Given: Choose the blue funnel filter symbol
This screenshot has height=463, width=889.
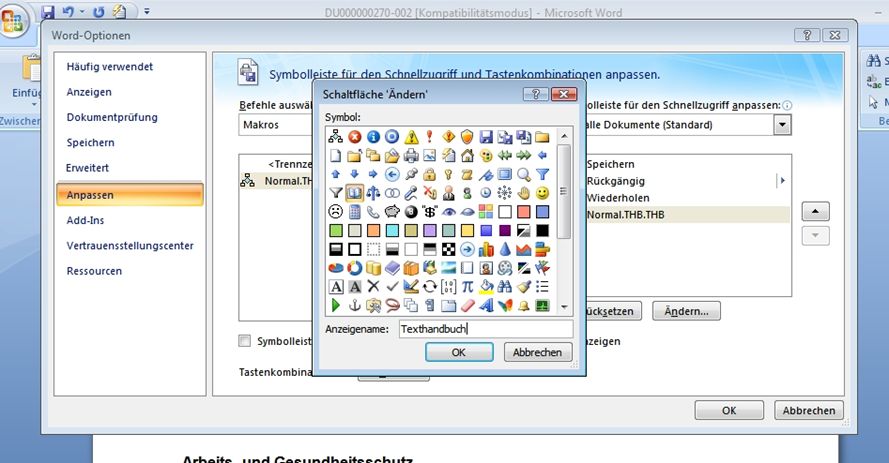Looking at the screenshot, I should click(x=543, y=174).
